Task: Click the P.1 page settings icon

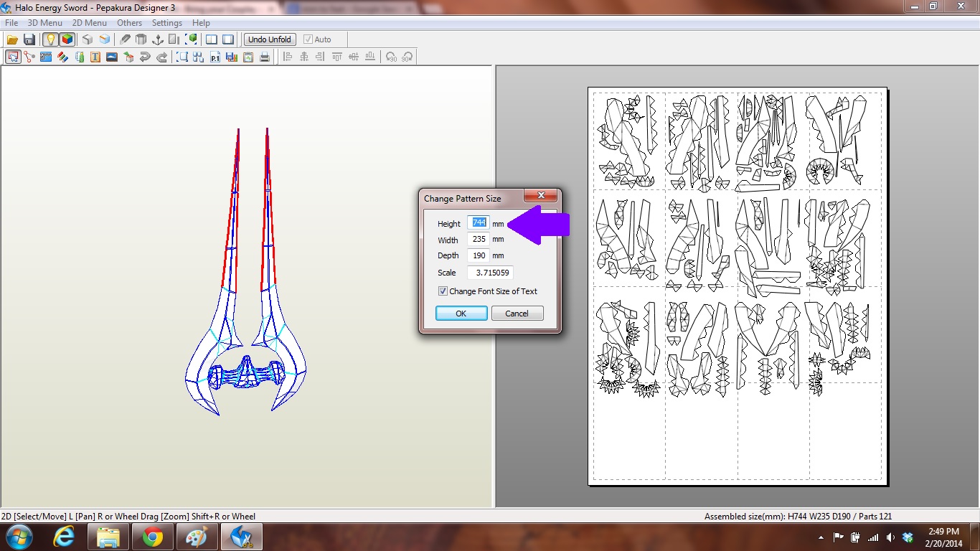Action: 215,57
